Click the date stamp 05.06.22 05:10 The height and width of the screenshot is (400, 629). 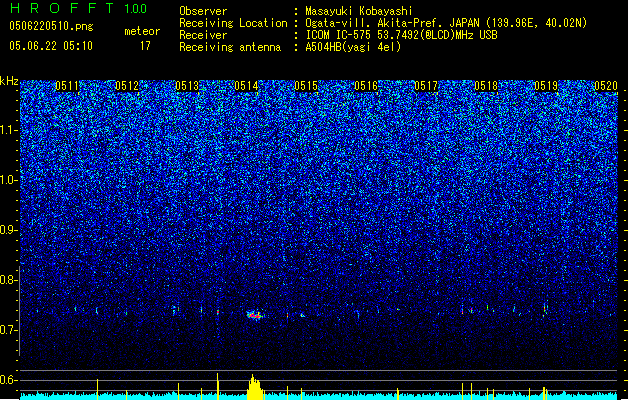[51, 46]
